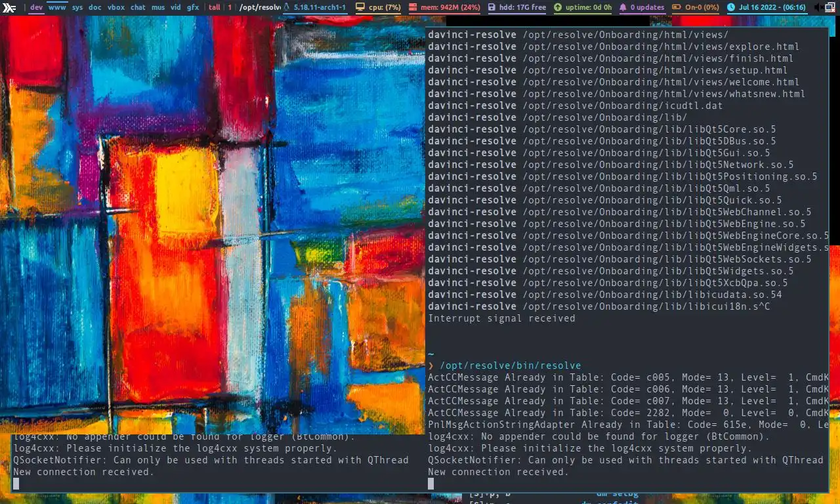Click the clock icon

(732, 8)
